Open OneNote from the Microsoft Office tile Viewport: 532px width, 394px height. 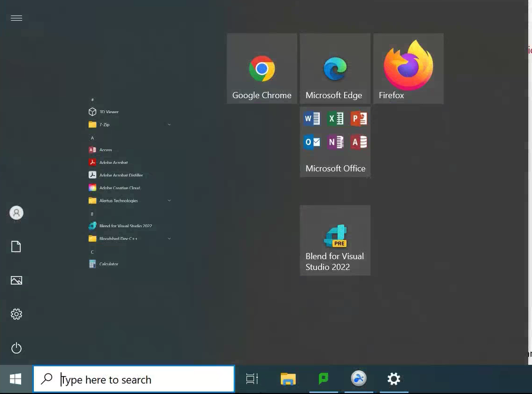(x=335, y=142)
